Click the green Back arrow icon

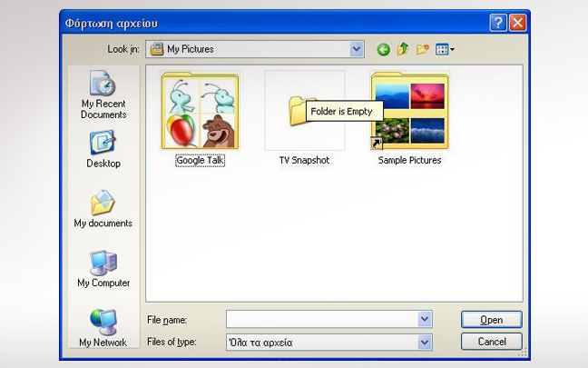(x=384, y=49)
